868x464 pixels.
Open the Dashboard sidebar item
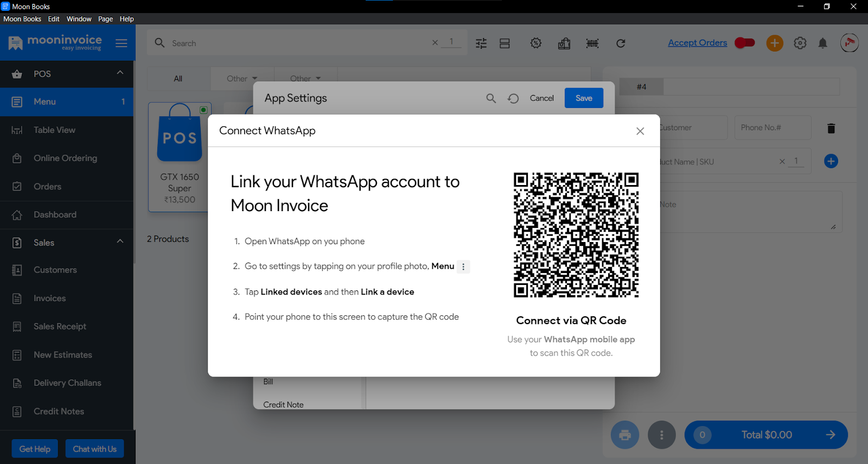(67, 214)
